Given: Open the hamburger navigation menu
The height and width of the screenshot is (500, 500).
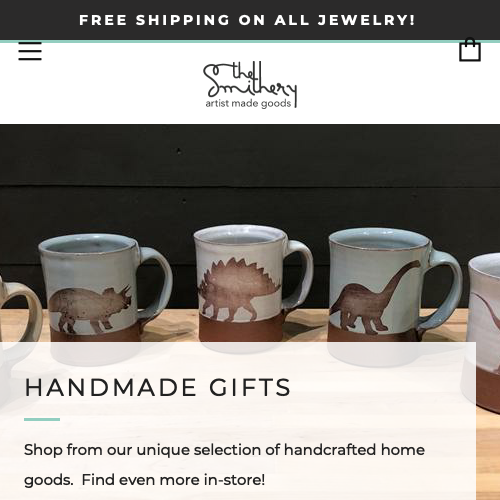Looking at the screenshot, I should click(30, 51).
